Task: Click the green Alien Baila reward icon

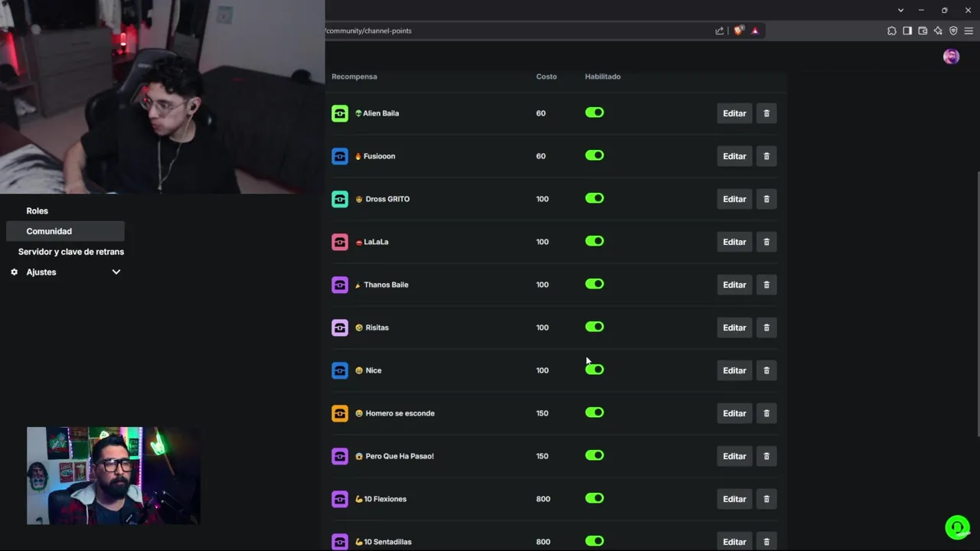Action: (x=340, y=113)
